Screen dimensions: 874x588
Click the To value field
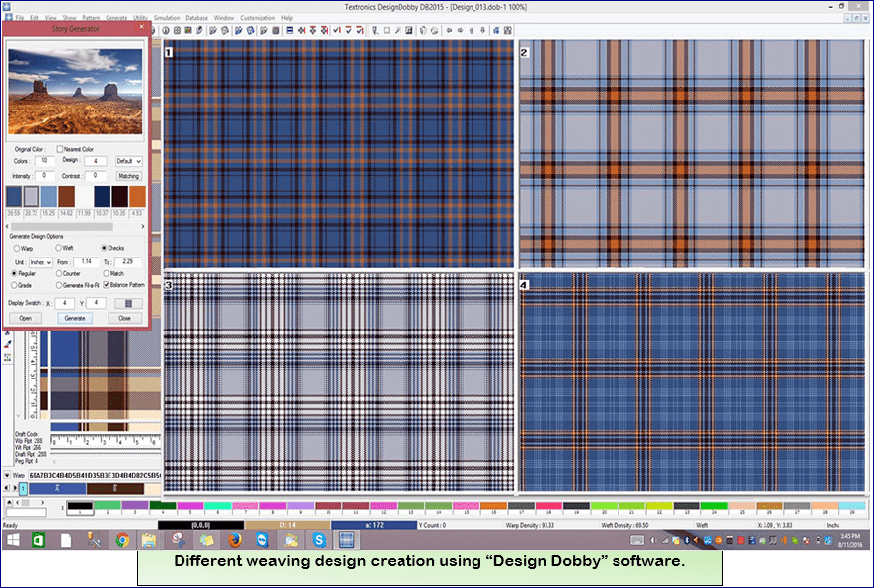[128, 262]
